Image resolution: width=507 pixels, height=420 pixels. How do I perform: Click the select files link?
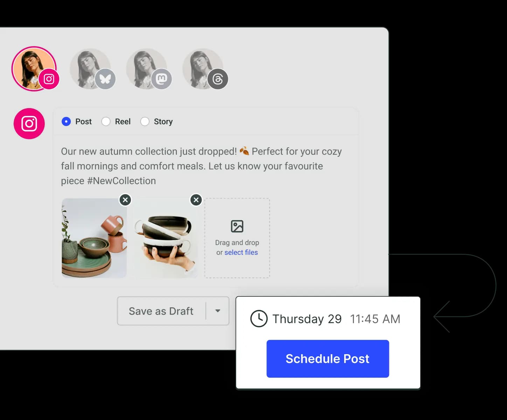click(241, 252)
